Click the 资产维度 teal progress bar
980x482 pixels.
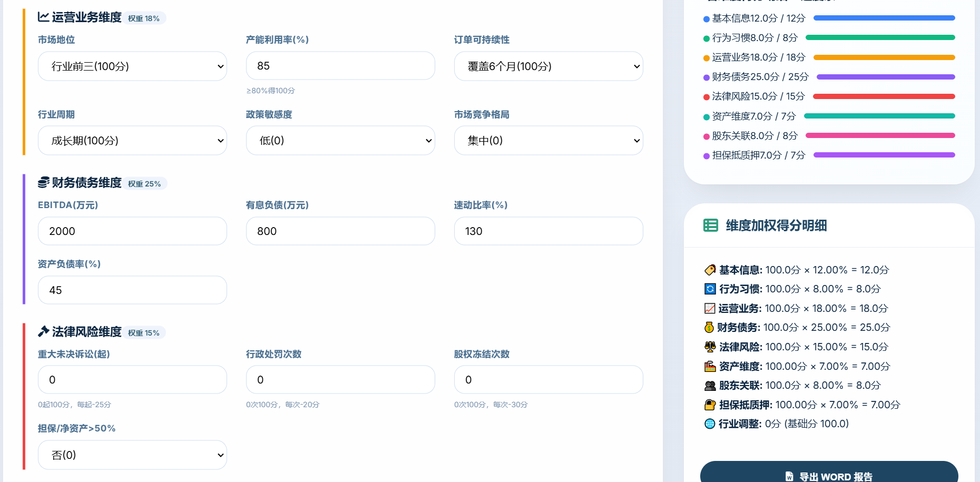click(x=879, y=116)
